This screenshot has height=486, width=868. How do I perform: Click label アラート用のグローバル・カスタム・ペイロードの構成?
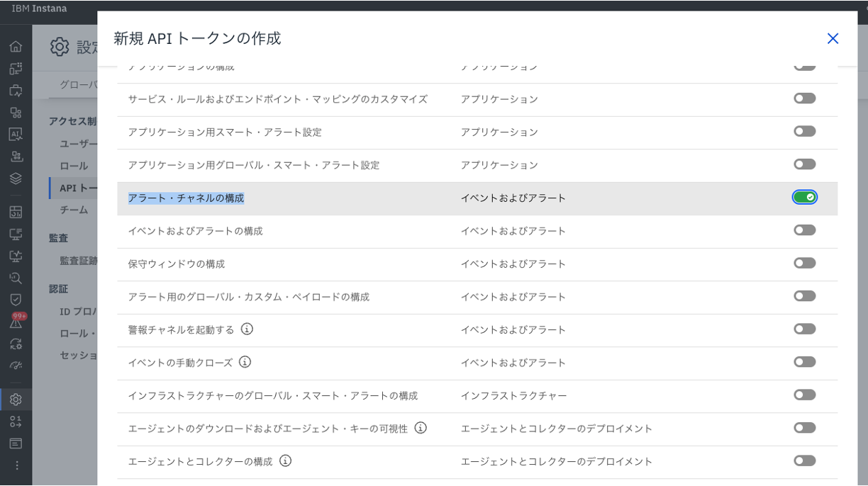point(249,297)
